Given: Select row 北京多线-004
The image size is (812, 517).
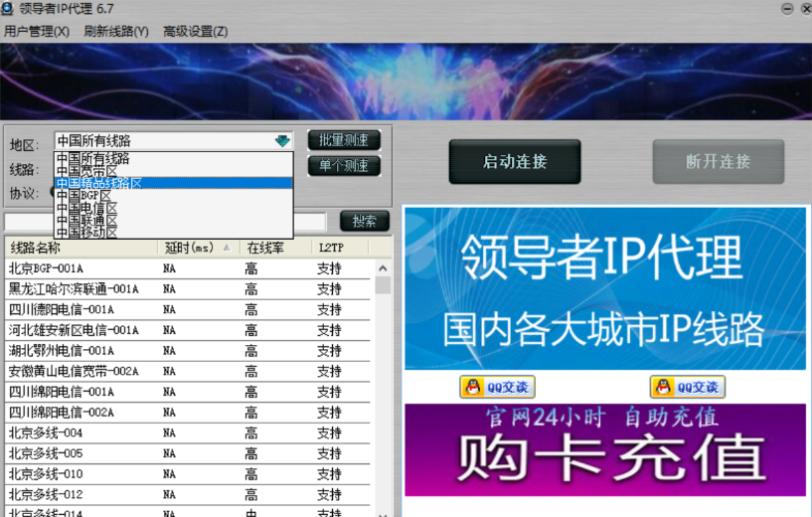Looking at the screenshot, I should pos(188,433).
